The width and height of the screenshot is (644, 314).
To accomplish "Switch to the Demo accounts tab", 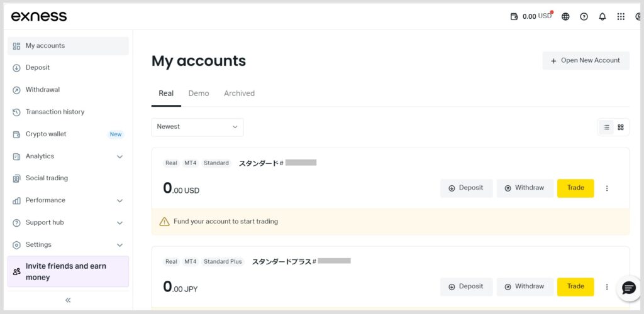I will [x=199, y=94].
